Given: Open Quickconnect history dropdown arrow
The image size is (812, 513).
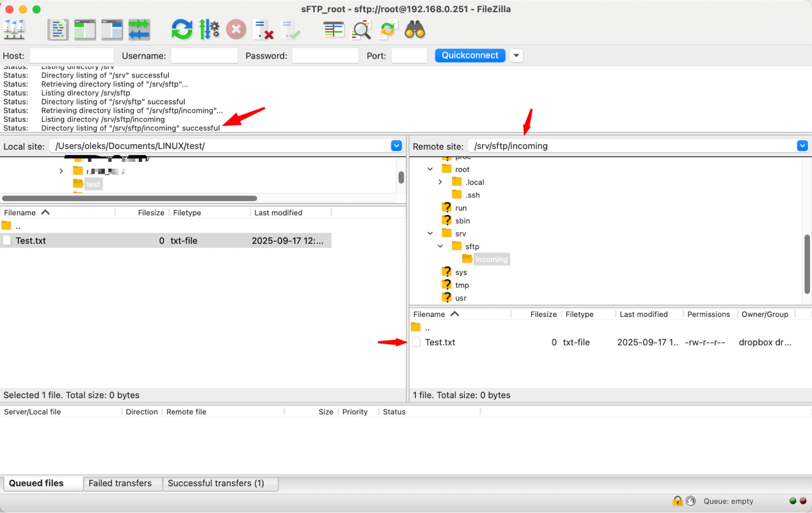Looking at the screenshot, I should 516,55.
